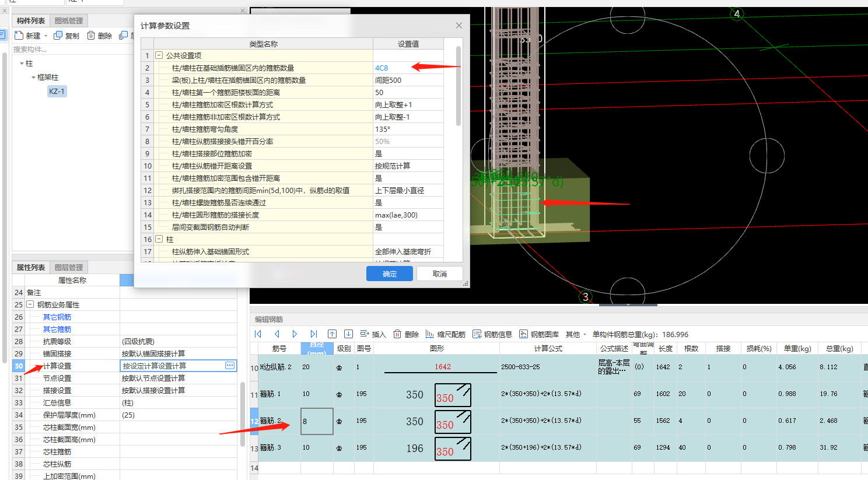Close the 计算参数设置 dialog

459,25
